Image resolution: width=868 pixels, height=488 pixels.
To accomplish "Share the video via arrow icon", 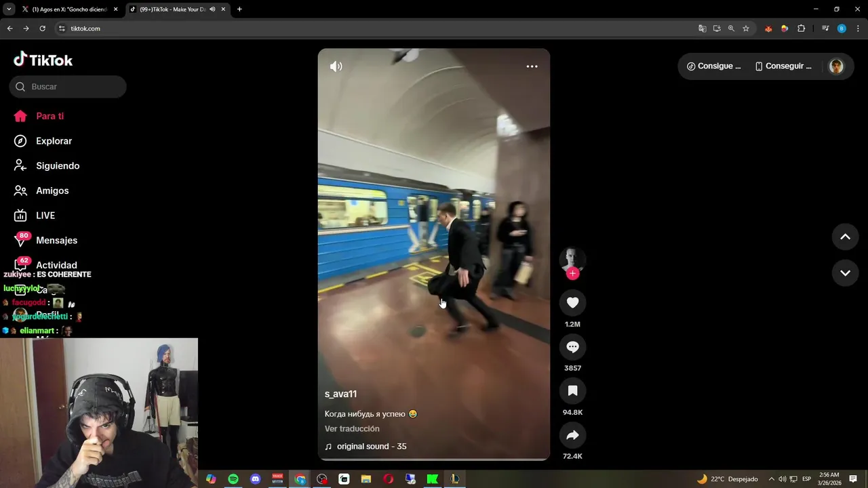I will coord(572,435).
